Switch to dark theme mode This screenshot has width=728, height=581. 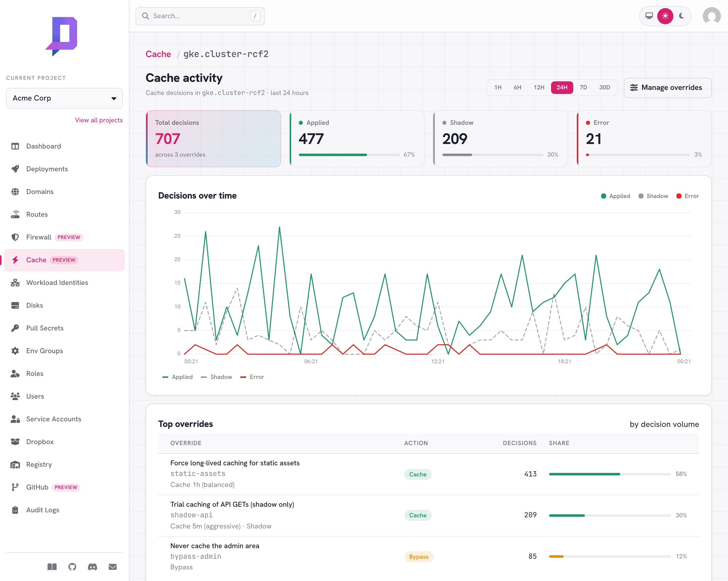point(681,16)
